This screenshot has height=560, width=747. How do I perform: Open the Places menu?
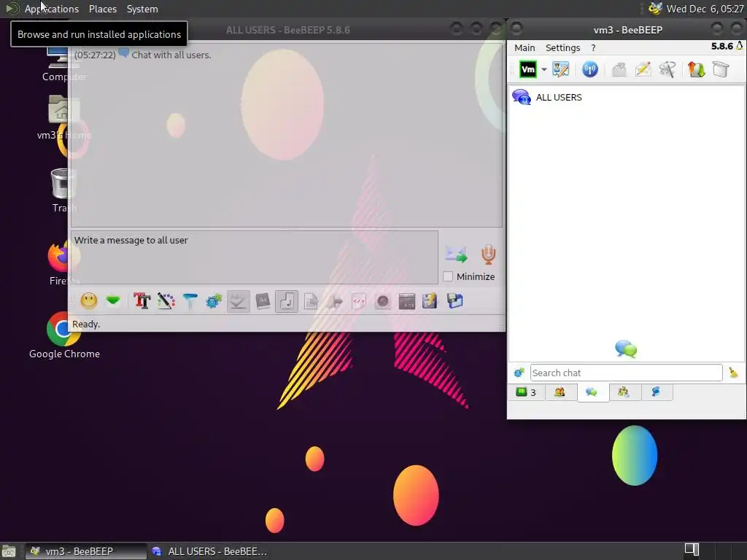click(x=103, y=9)
